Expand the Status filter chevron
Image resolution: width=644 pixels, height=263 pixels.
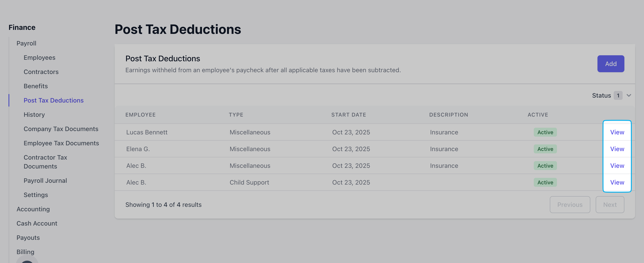pos(629,95)
